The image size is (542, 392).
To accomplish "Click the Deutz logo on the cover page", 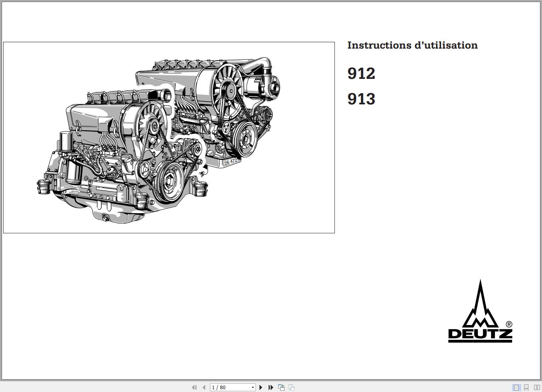I will tap(480, 311).
